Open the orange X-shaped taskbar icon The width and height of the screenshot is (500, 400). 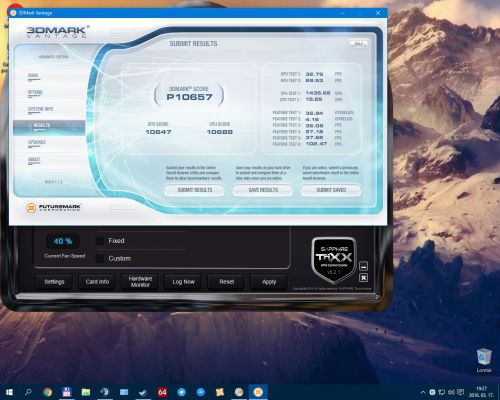pos(220,392)
